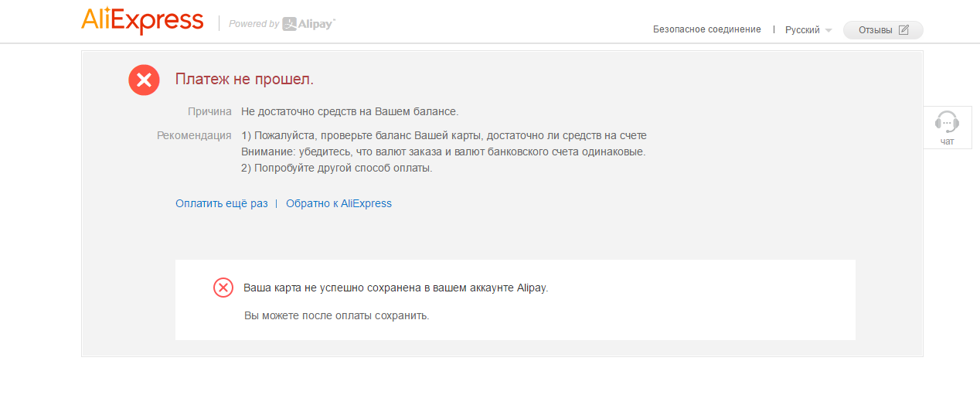Click the Попробуйте другой способ оплаты line
The image size is (980, 412).
[x=337, y=168]
